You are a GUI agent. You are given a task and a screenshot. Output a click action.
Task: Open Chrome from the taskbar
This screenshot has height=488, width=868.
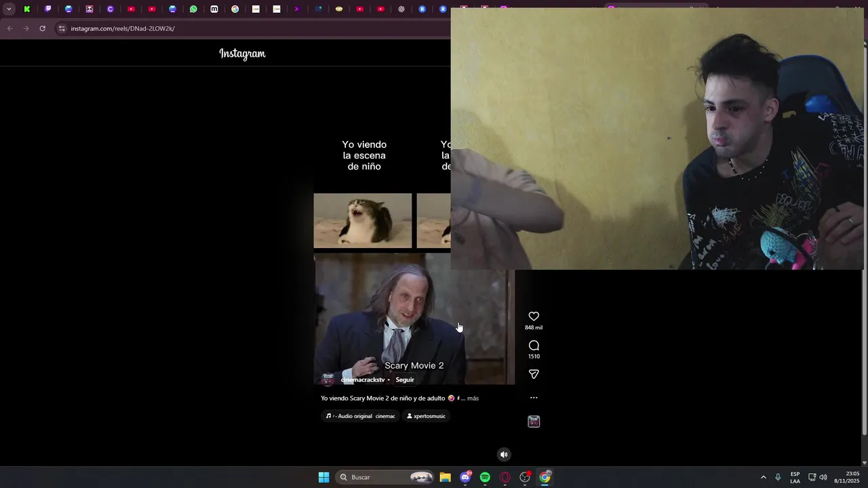[545, 477]
